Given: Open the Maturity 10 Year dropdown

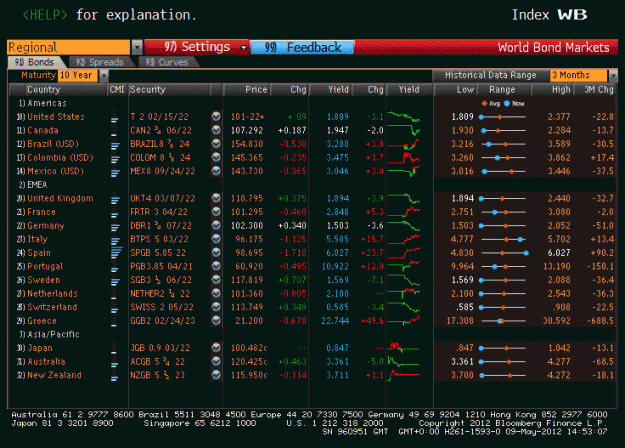Looking at the screenshot, I should tap(104, 75).
